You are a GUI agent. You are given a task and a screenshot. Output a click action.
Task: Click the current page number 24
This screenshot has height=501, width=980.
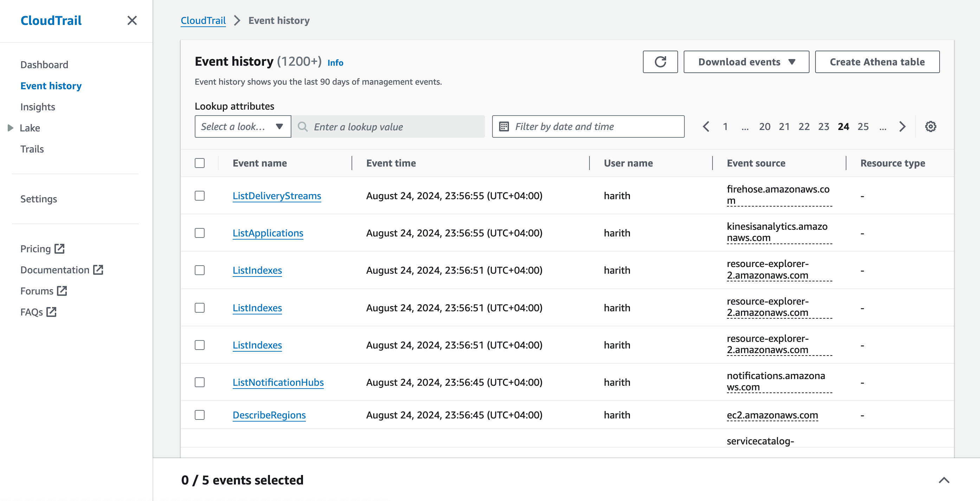tap(843, 126)
